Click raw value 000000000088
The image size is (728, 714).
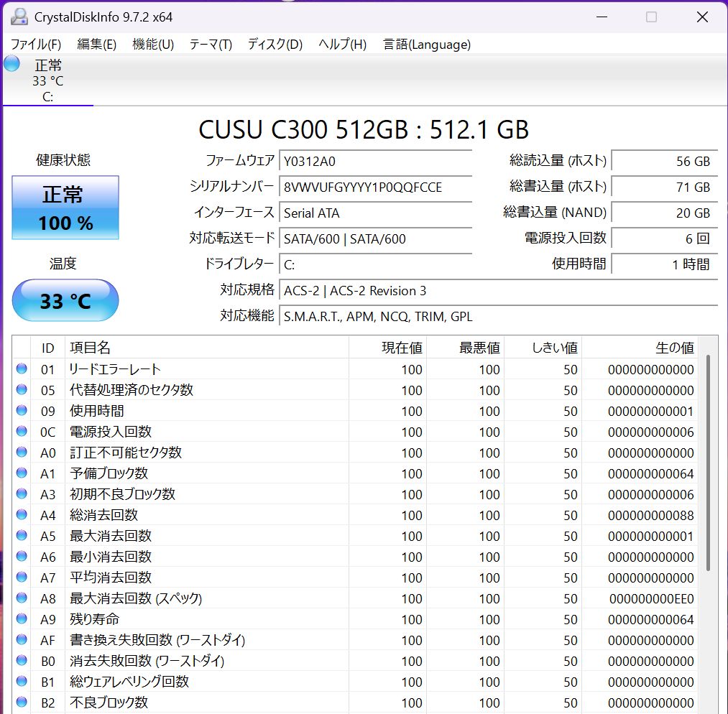point(651,515)
